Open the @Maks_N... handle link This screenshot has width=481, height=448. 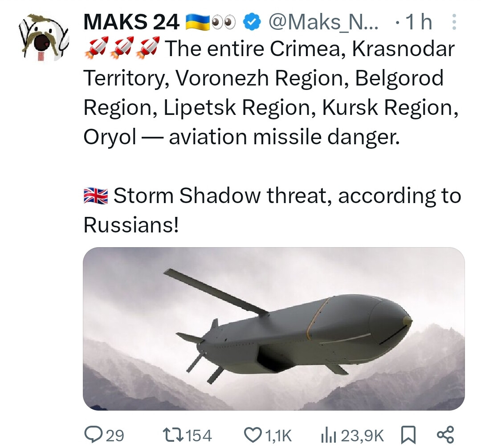pyautogui.click(x=324, y=22)
